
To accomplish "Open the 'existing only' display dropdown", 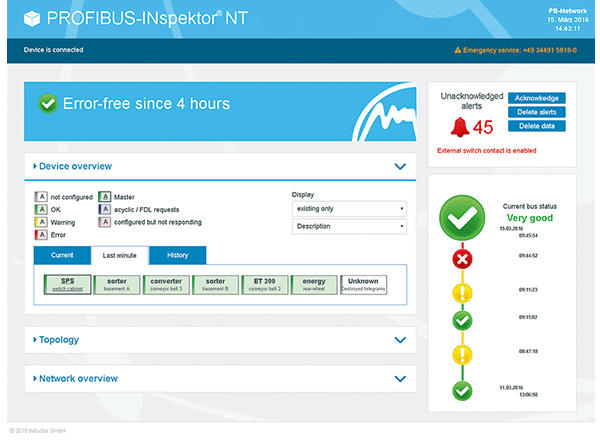I will click(x=349, y=209).
